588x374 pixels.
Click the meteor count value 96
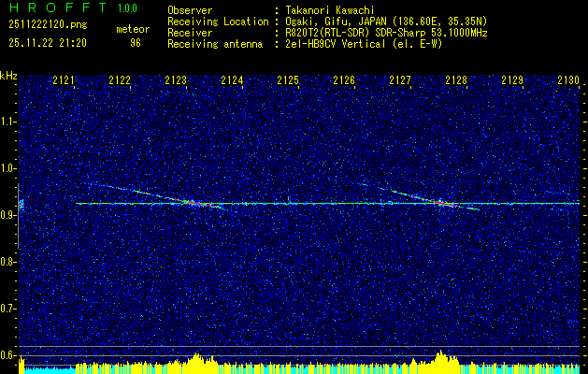(x=136, y=43)
